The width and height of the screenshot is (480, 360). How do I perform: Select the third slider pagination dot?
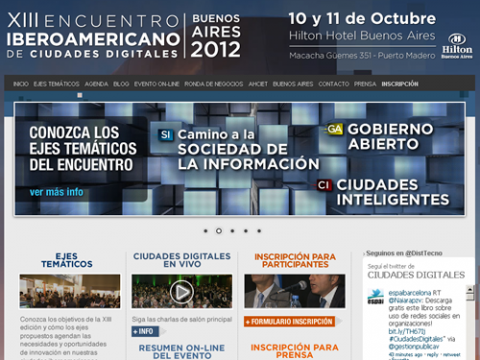tap(232, 231)
